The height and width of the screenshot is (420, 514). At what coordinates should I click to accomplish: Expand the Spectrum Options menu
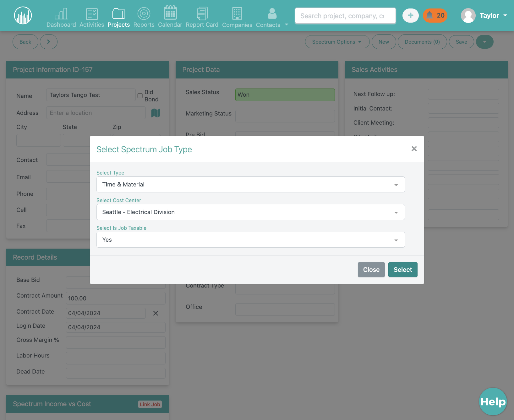337,42
